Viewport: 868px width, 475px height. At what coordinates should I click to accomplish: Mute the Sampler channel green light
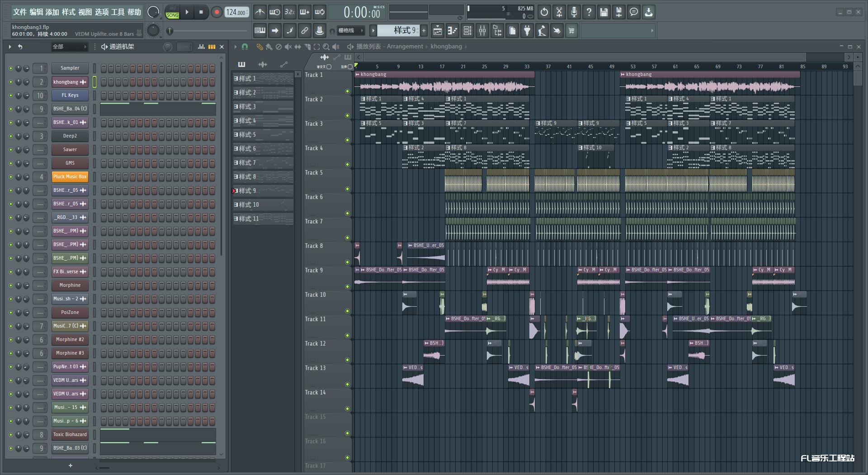tap(11, 68)
